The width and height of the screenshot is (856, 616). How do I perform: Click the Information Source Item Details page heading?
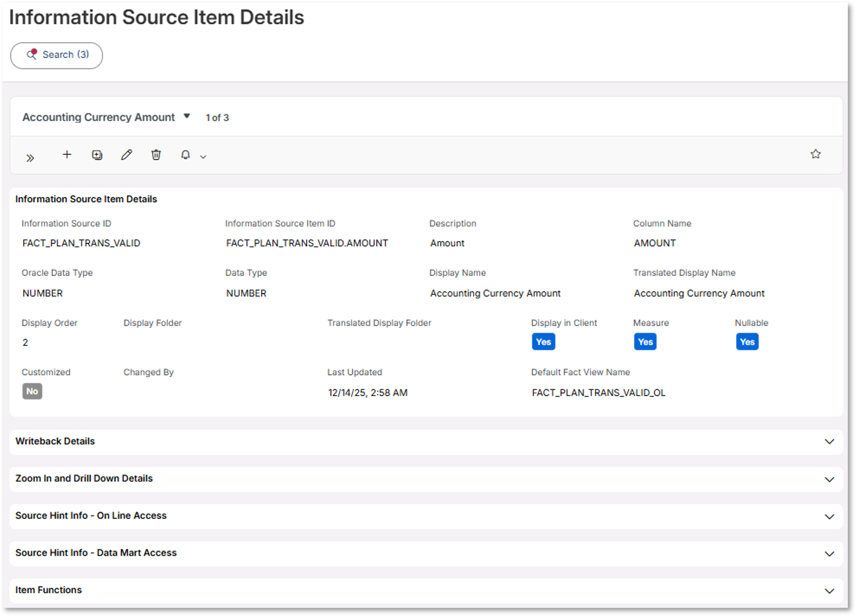[x=156, y=17]
